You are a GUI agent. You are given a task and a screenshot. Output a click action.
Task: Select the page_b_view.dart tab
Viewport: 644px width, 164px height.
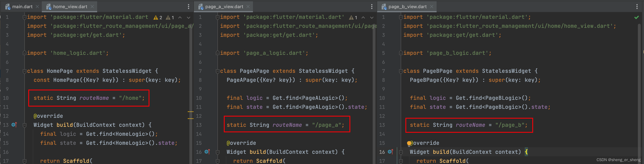pos(407,7)
